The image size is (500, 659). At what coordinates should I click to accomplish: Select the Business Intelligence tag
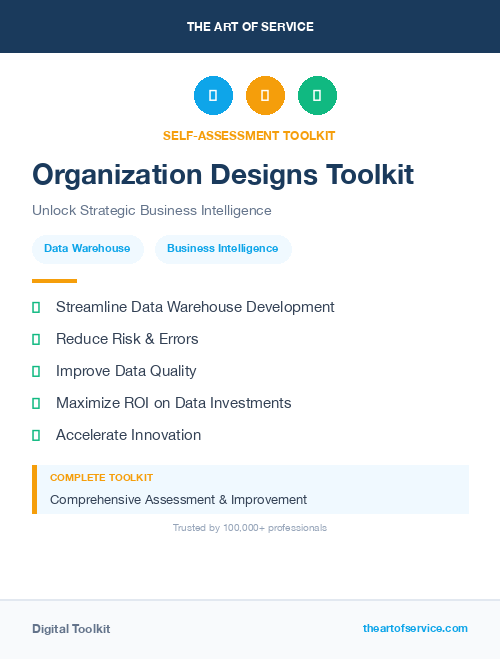[x=223, y=249]
